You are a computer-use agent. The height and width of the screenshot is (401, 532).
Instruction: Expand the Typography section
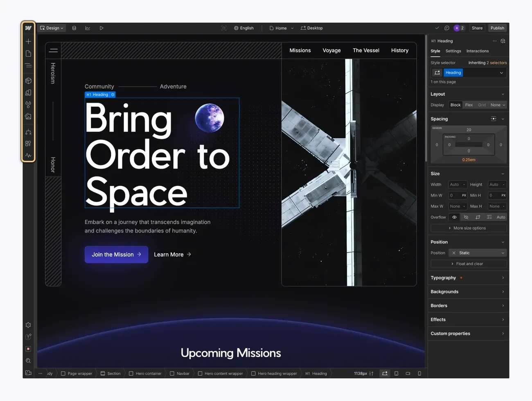pos(468,278)
